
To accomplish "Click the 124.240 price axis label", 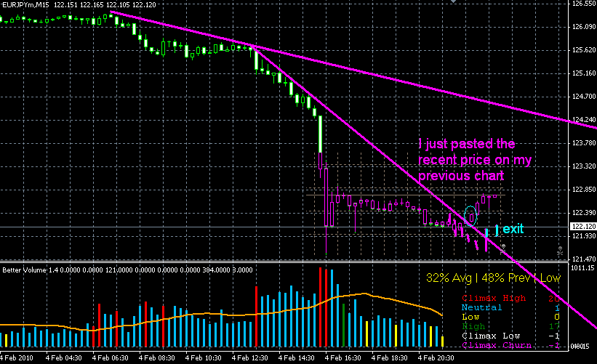I will [x=583, y=120].
